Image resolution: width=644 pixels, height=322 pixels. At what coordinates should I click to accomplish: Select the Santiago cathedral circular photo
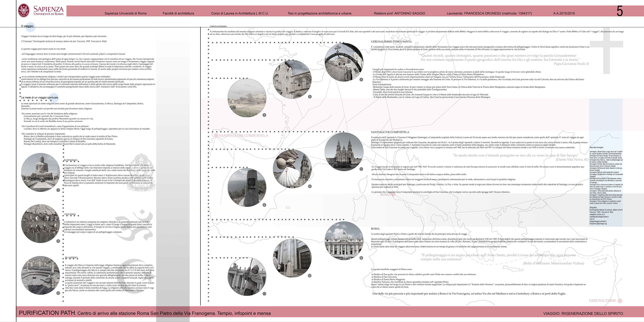tap(344, 152)
